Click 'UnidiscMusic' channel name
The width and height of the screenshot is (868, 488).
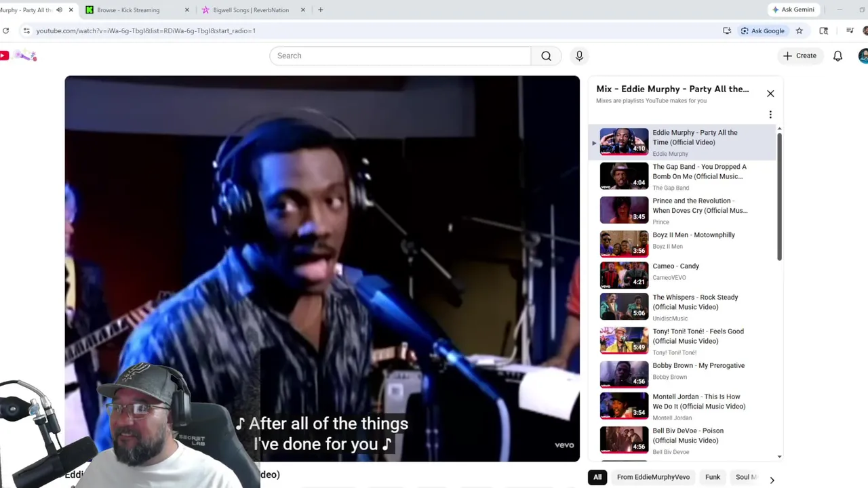coord(670,319)
